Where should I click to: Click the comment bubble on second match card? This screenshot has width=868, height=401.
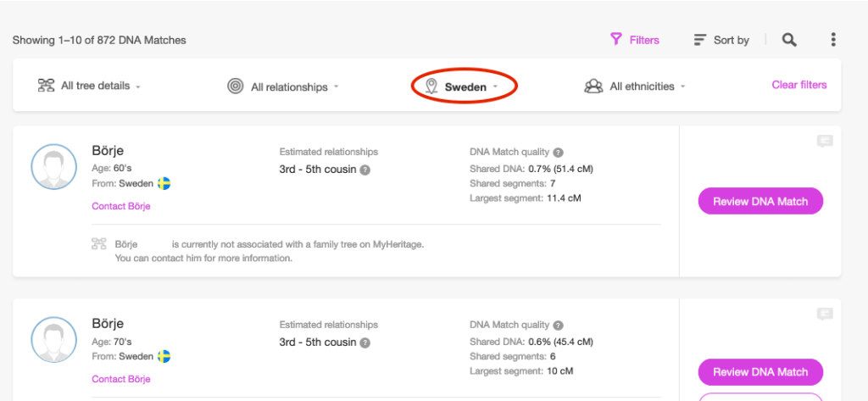click(x=824, y=314)
